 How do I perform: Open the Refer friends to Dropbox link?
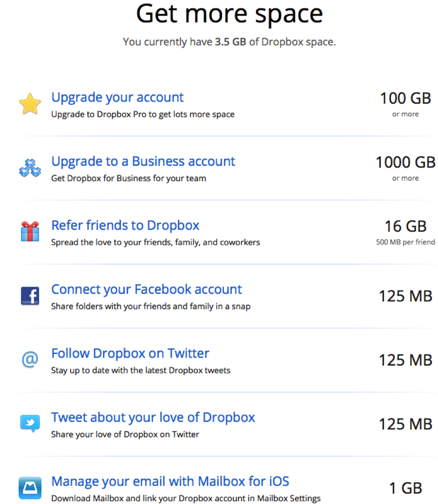pos(125,225)
